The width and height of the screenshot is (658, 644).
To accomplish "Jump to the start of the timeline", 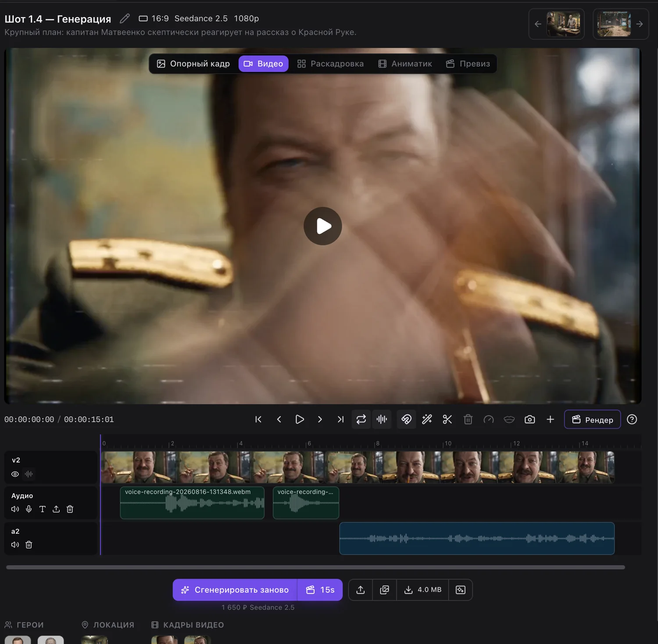I will click(x=258, y=420).
